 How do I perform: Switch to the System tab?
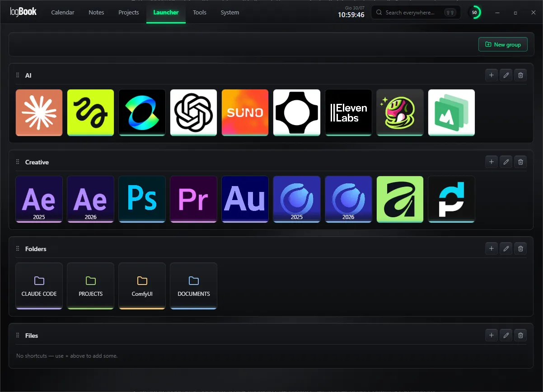(x=230, y=12)
